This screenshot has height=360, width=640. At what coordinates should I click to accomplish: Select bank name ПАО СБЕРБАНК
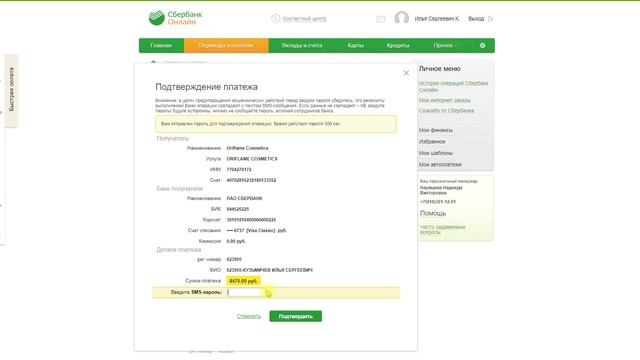tap(244, 198)
